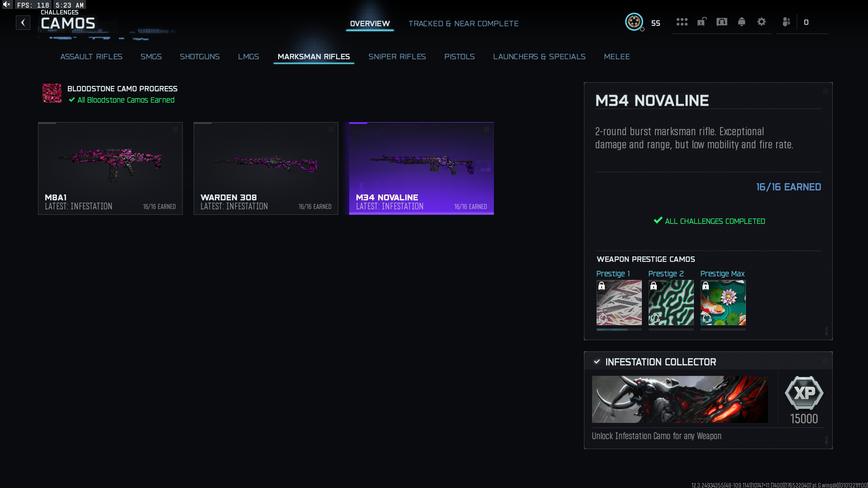The image size is (868, 488).
Task: Open the Assault Rifles category tab
Action: click(91, 57)
